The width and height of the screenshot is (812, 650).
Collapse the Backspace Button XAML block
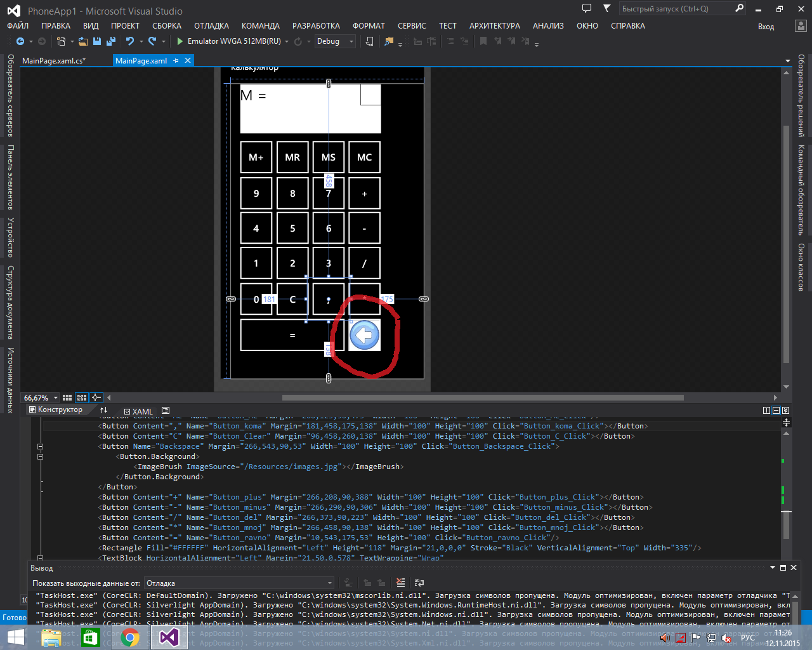pos(40,446)
